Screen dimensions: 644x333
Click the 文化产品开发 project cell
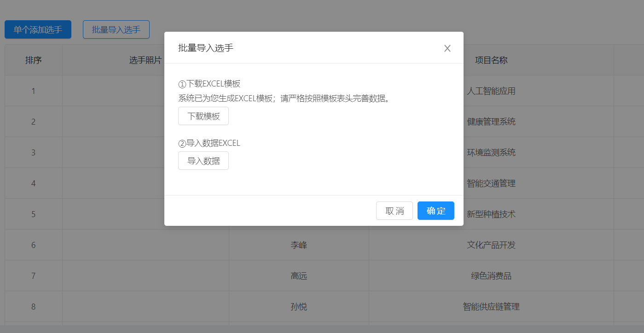[491, 245]
